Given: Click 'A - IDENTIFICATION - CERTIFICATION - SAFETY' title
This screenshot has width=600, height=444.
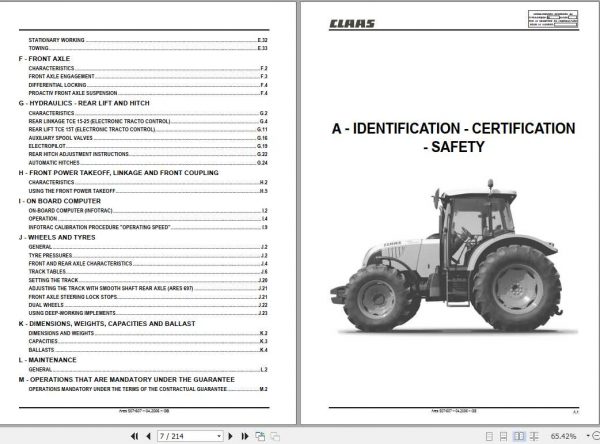Looking at the screenshot, I should point(453,137).
